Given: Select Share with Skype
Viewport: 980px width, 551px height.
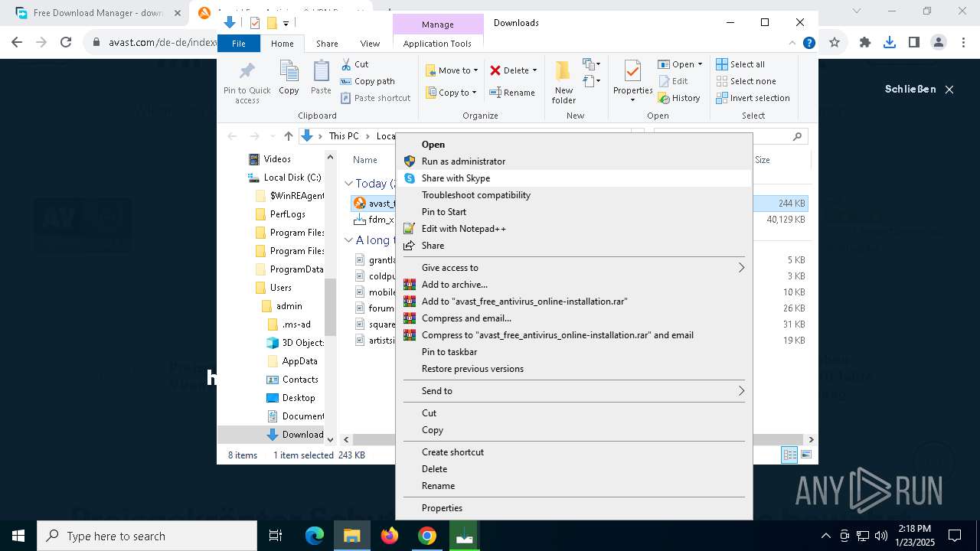Looking at the screenshot, I should 574,178.
